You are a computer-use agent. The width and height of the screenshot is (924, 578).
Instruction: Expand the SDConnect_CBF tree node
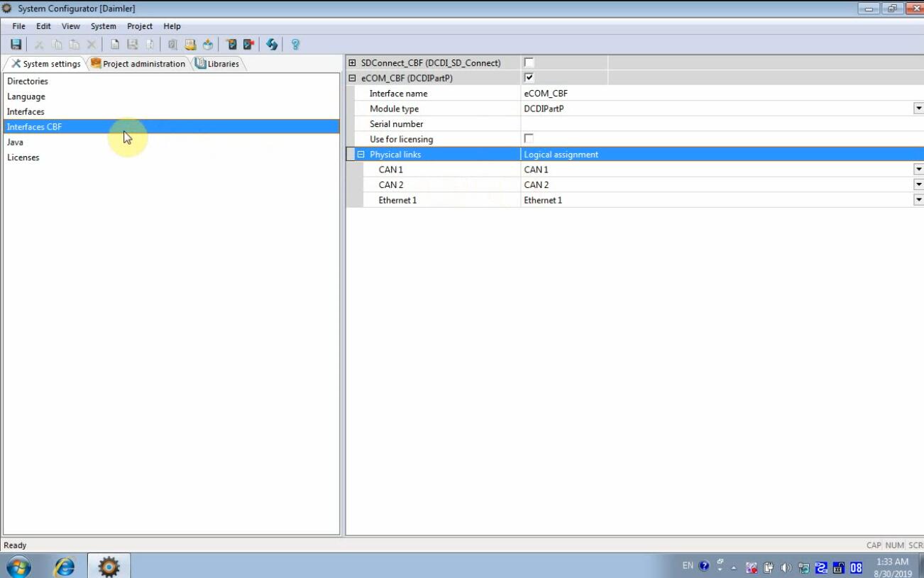pos(353,63)
